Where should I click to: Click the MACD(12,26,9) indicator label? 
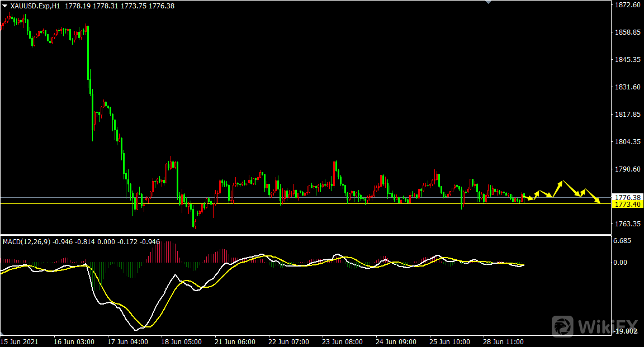26,242
